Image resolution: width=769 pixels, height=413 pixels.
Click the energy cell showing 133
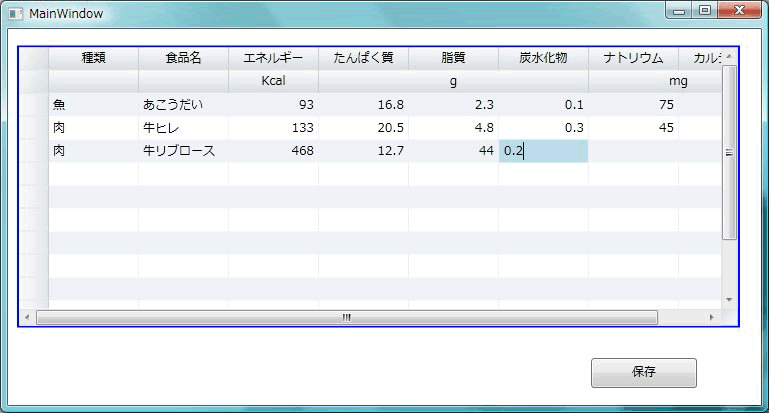274,128
